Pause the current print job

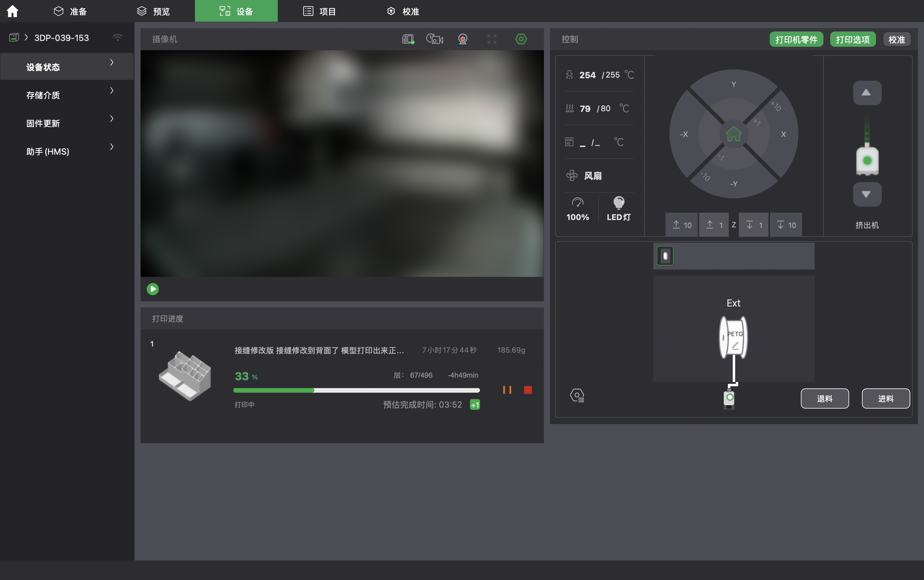507,390
